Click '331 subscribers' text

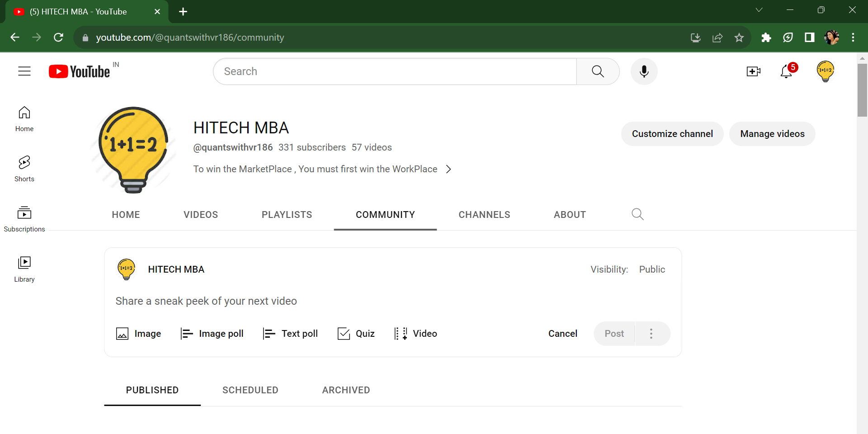pos(312,147)
